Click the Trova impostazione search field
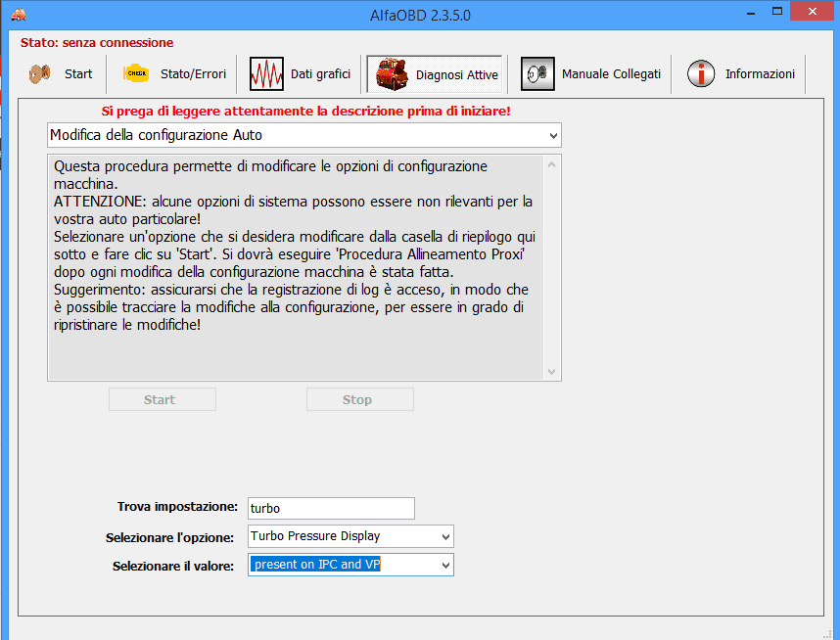The width and height of the screenshot is (840, 640). pos(331,508)
